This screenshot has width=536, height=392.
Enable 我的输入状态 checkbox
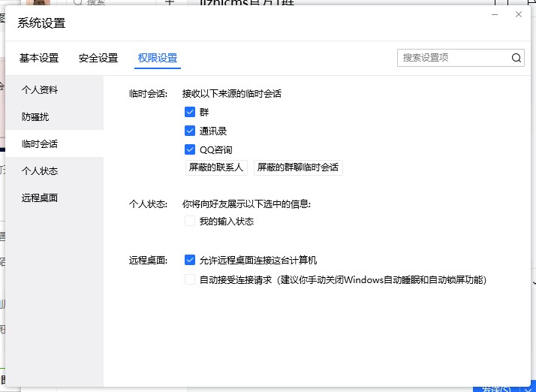click(190, 221)
